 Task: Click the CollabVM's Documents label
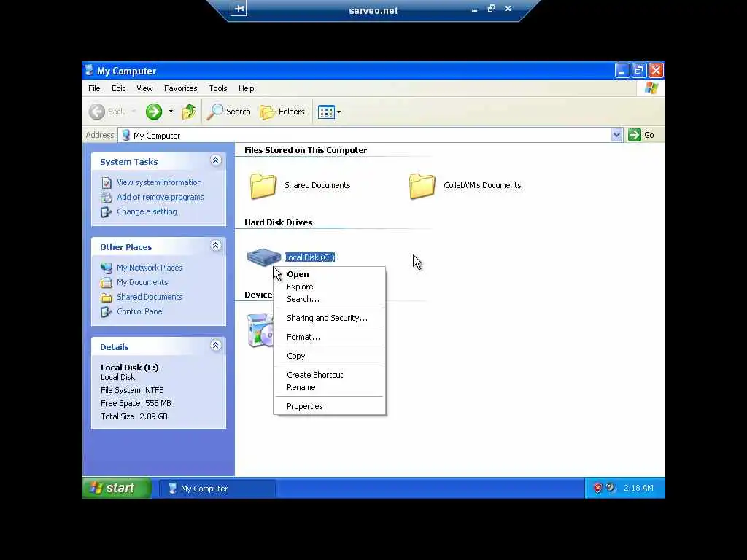point(482,185)
